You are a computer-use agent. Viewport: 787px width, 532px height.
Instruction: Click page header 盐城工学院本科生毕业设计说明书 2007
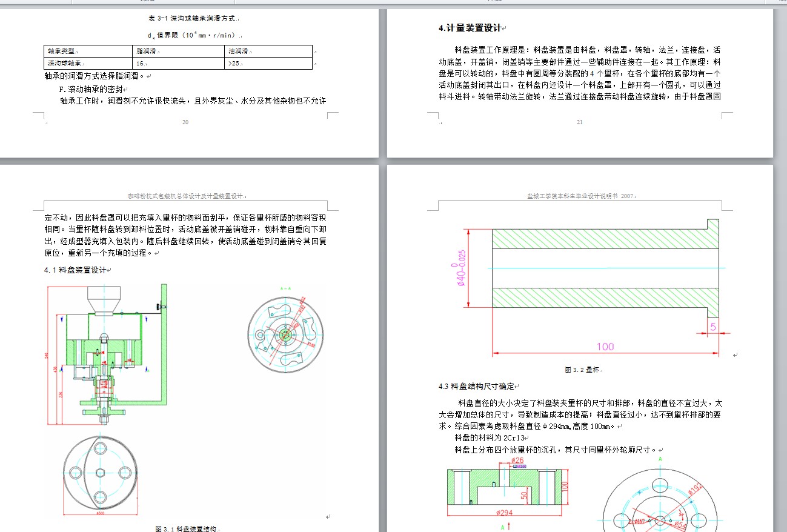(580, 196)
